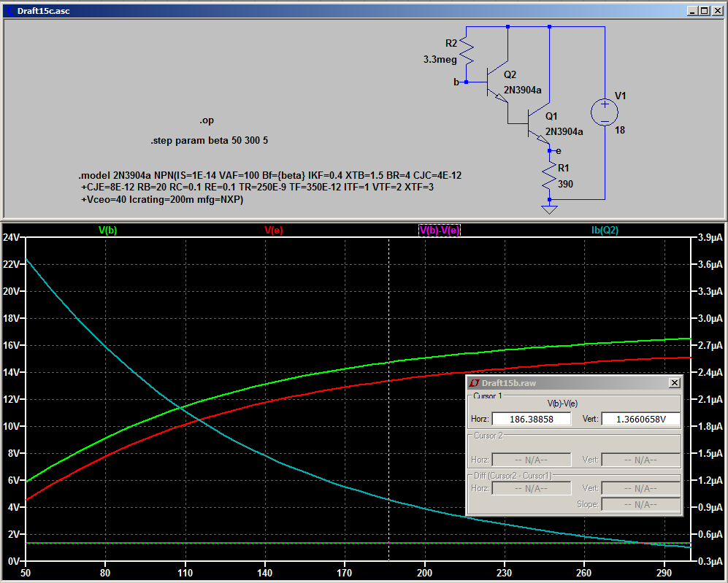Image resolution: width=728 pixels, height=583 pixels.
Task: Click the V(e) red trace label
Action: 274,230
